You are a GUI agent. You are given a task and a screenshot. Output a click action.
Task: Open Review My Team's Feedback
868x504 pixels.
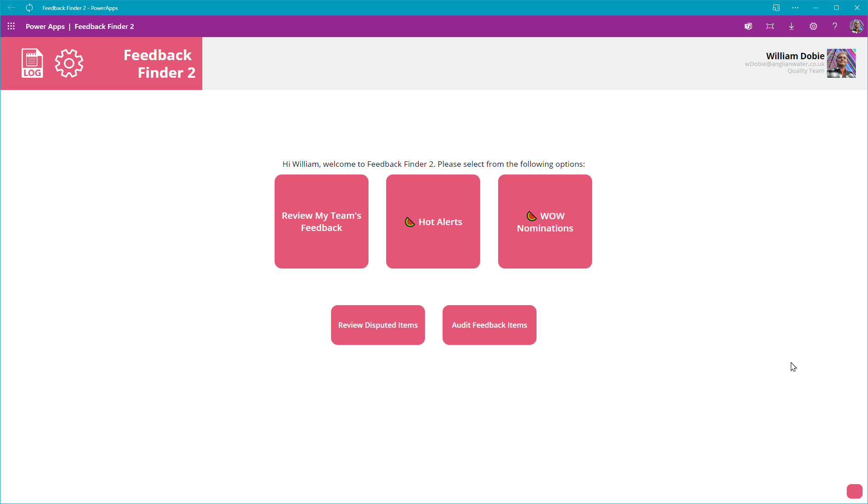(322, 221)
